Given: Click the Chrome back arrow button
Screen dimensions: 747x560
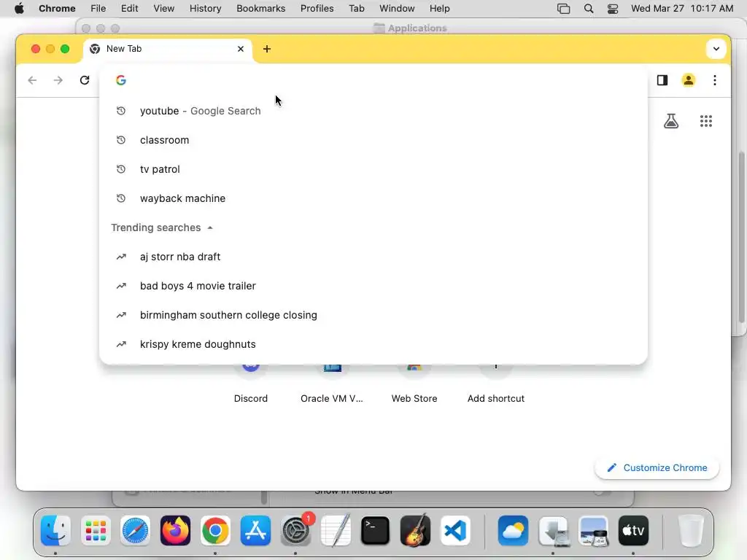Looking at the screenshot, I should (32, 80).
